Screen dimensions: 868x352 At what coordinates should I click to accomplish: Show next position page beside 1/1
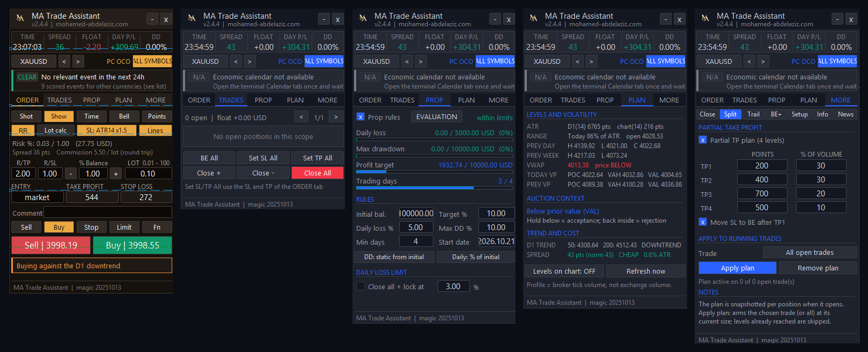click(336, 117)
